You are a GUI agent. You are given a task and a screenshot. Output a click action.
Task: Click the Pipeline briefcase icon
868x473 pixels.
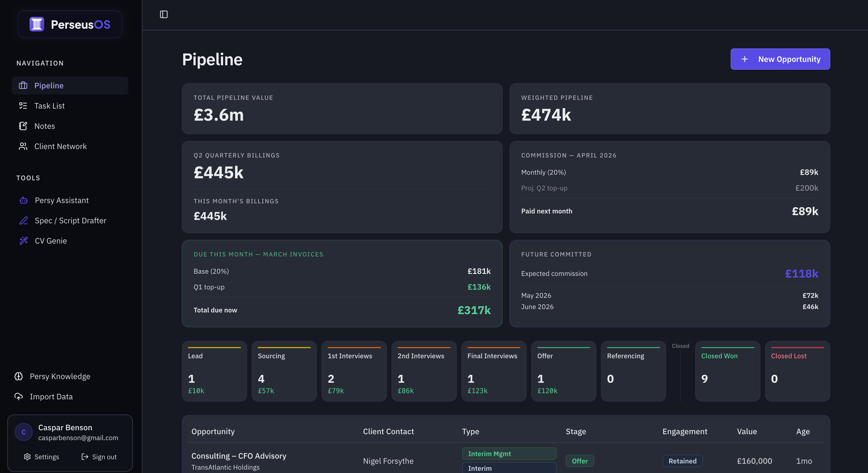tap(23, 85)
